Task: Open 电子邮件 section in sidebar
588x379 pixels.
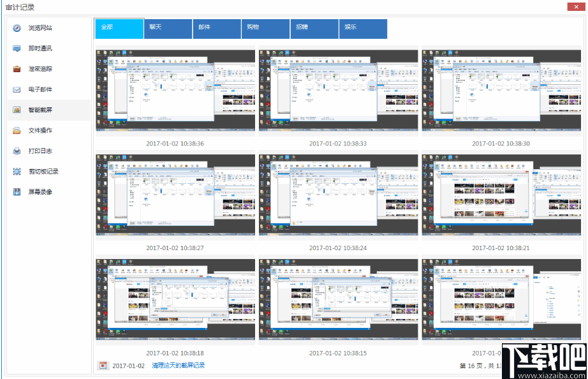Action: click(x=49, y=89)
